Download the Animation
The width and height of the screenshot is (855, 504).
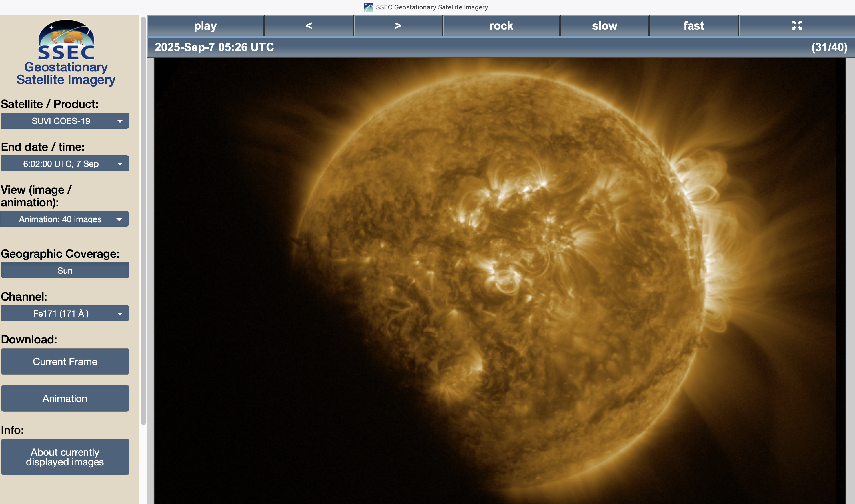point(65,398)
